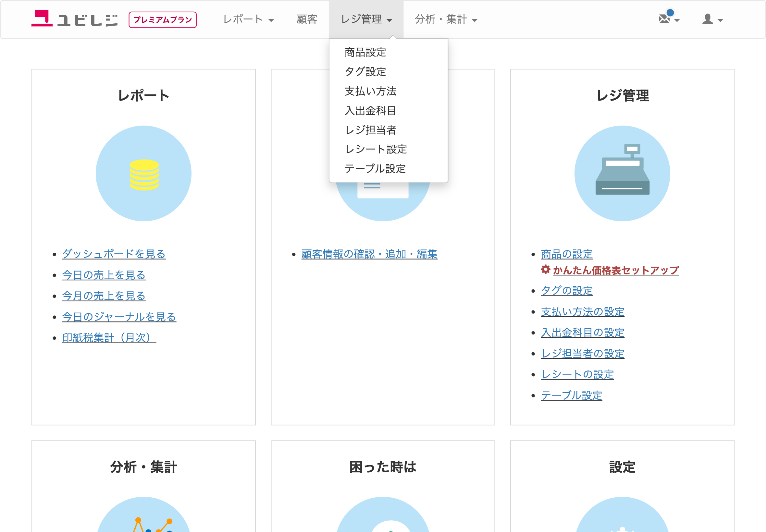Open the 入出金科目の設定 link

582,333
